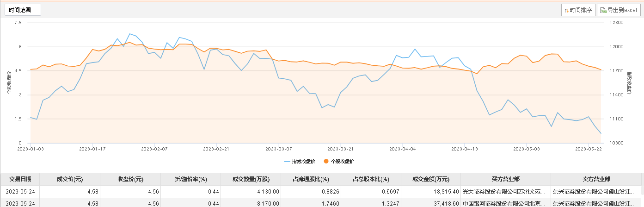Select the 18,915.40 成交金额 cell
Image resolution: width=644 pixels, height=207 pixels.
(431, 191)
